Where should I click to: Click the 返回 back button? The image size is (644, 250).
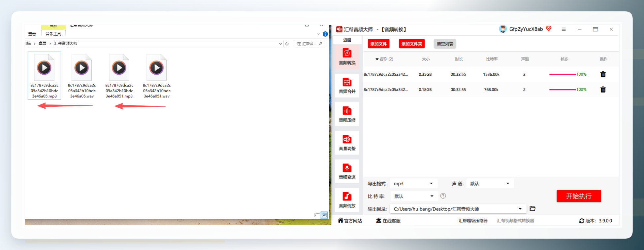[x=347, y=40]
